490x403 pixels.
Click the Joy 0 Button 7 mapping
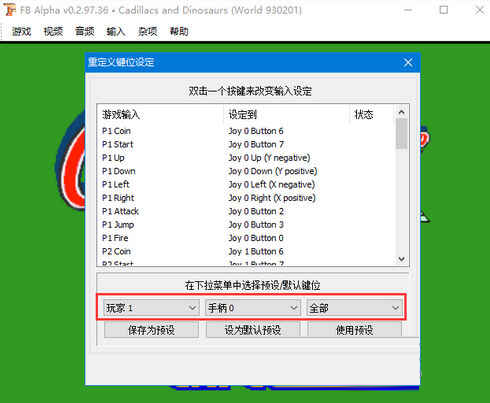(x=256, y=144)
